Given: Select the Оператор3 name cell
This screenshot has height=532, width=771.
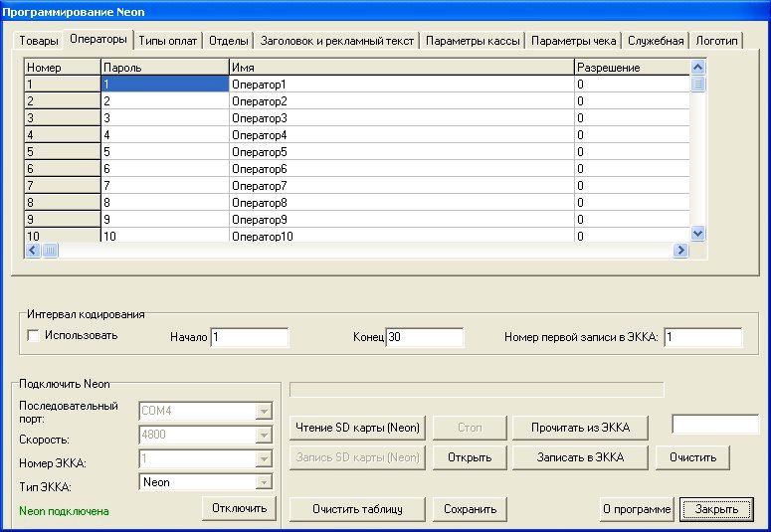Looking at the screenshot, I should tap(402, 118).
